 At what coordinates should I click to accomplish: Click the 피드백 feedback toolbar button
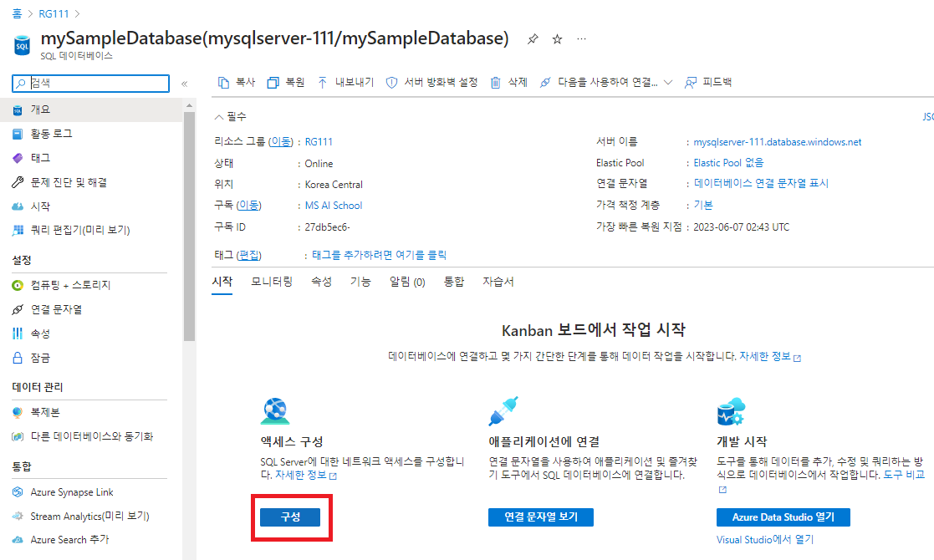tap(708, 82)
